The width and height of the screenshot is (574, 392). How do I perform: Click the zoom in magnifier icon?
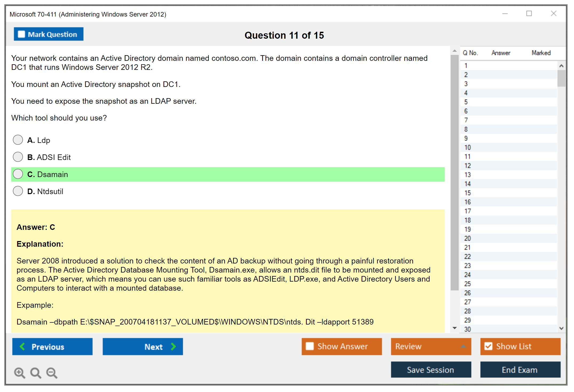point(19,373)
